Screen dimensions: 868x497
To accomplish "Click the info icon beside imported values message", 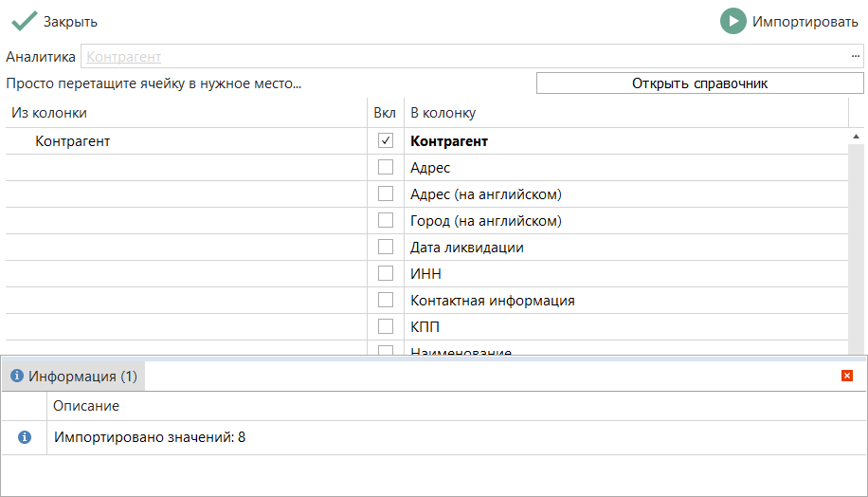I will pyautogui.click(x=25, y=437).
